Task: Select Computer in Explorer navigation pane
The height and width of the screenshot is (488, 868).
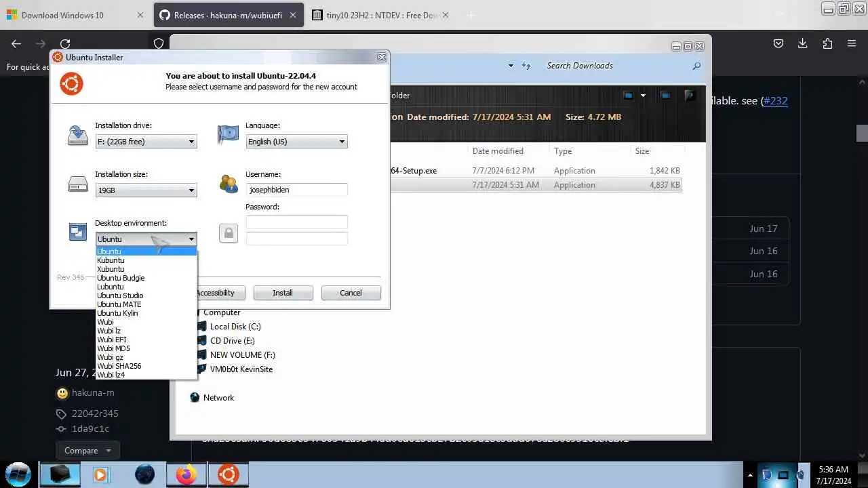Action: point(222,312)
